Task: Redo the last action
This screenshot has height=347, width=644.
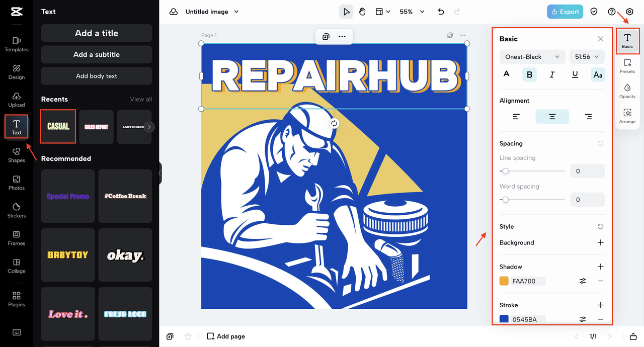Action: (x=457, y=12)
